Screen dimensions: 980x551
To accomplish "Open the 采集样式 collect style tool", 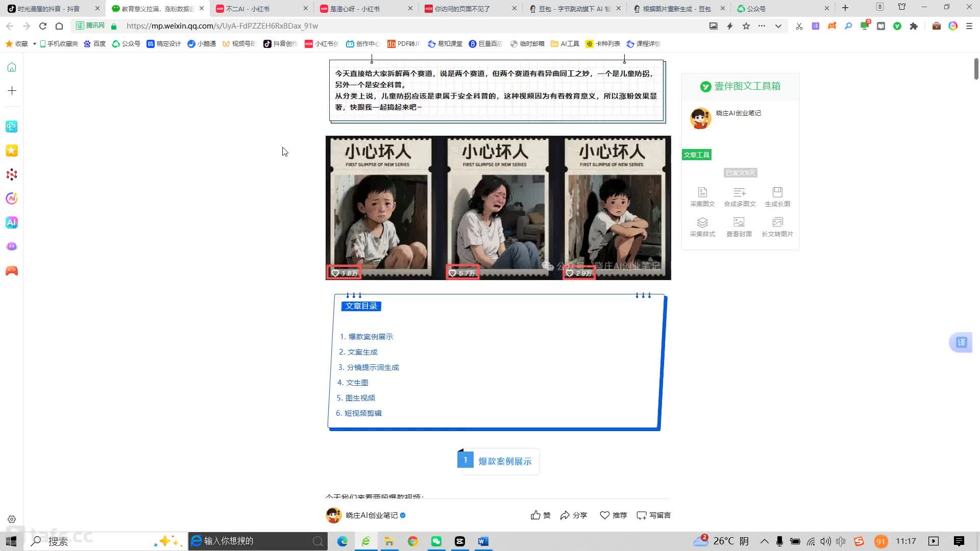I will click(702, 222).
